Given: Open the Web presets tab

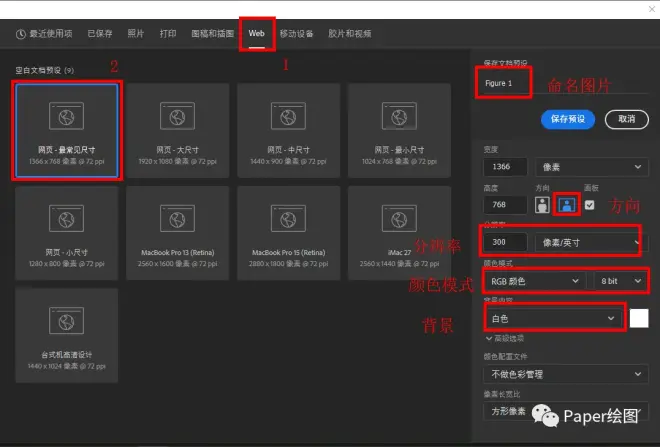Looking at the screenshot, I should (256, 34).
